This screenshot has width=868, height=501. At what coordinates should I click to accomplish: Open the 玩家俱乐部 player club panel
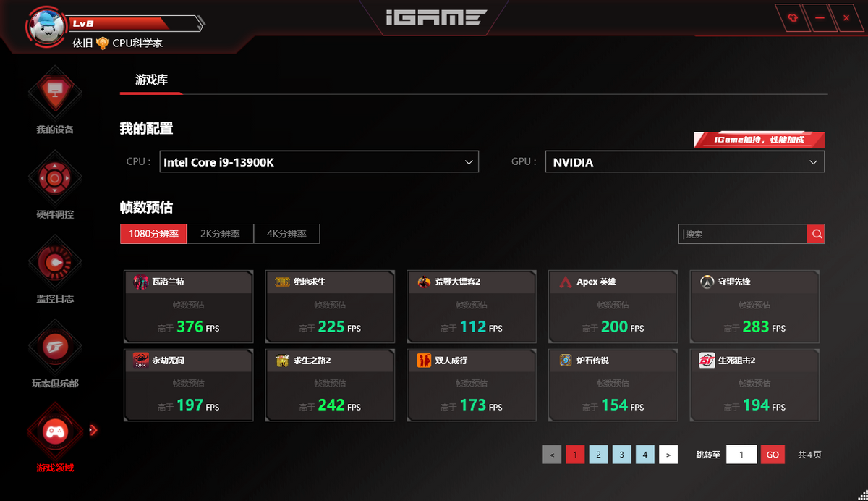pos(54,346)
